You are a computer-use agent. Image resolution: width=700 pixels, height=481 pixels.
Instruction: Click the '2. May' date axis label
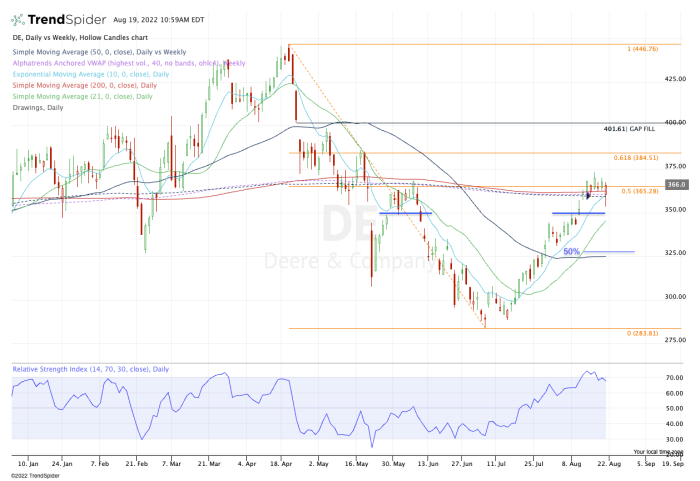click(x=318, y=464)
